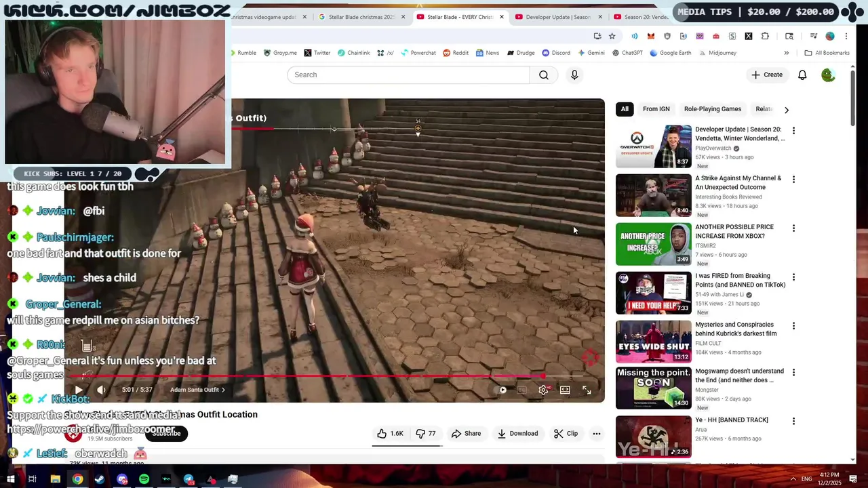Open All Bookmarks folder
Image resolution: width=868 pixels, height=488 pixels.
827,53
